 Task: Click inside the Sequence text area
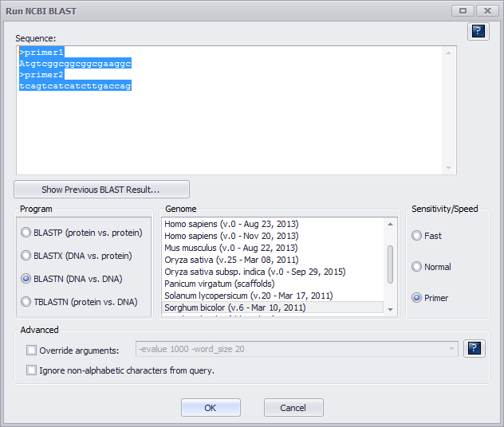pyautogui.click(x=230, y=127)
